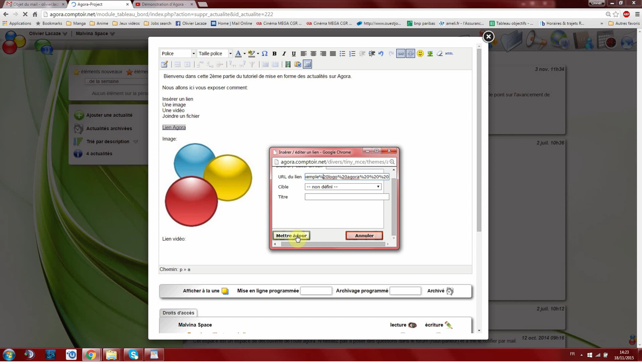Open text color picker arrow
The image size is (642, 364).
click(x=244, y=53)
